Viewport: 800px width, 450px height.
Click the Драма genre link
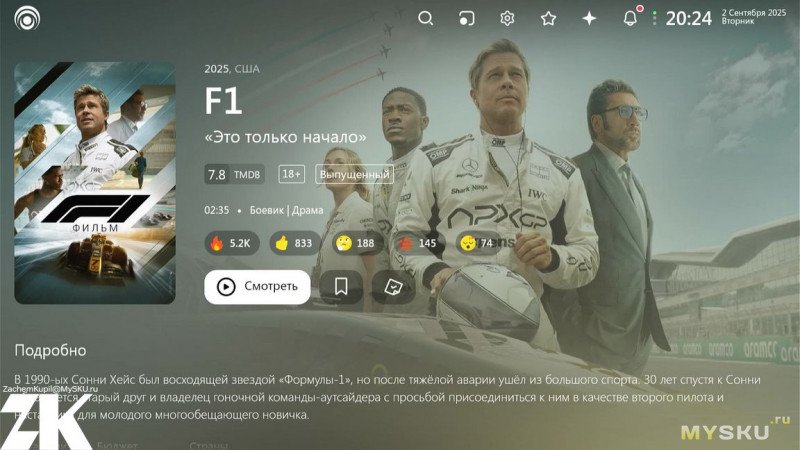point(308,210)
